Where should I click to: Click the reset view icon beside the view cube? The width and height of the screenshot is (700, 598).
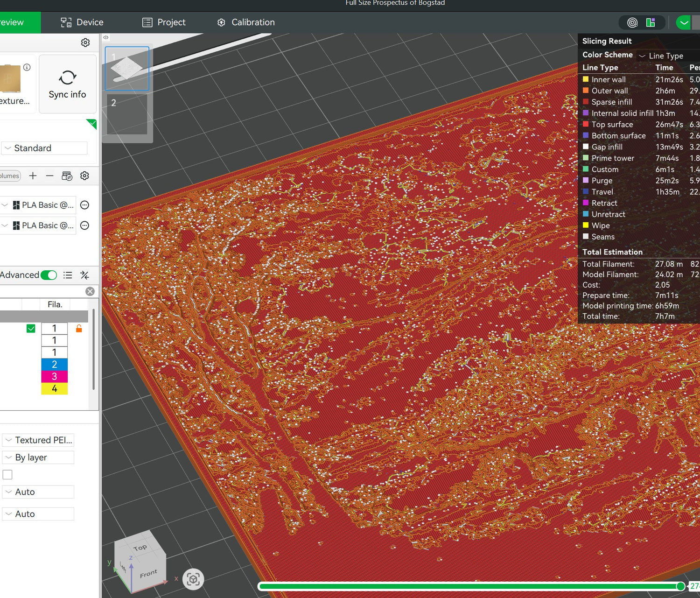click(x=193, y=579)
